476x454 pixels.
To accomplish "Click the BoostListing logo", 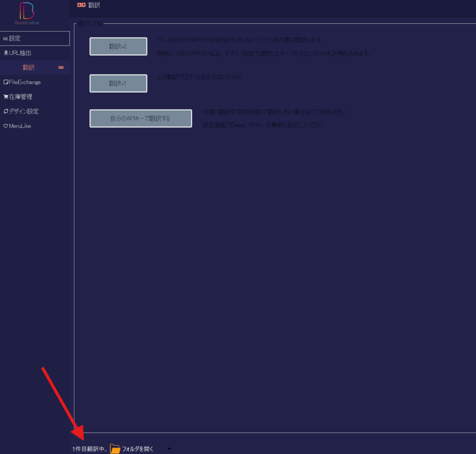I will pyautogui.click(x=27, y=13).
